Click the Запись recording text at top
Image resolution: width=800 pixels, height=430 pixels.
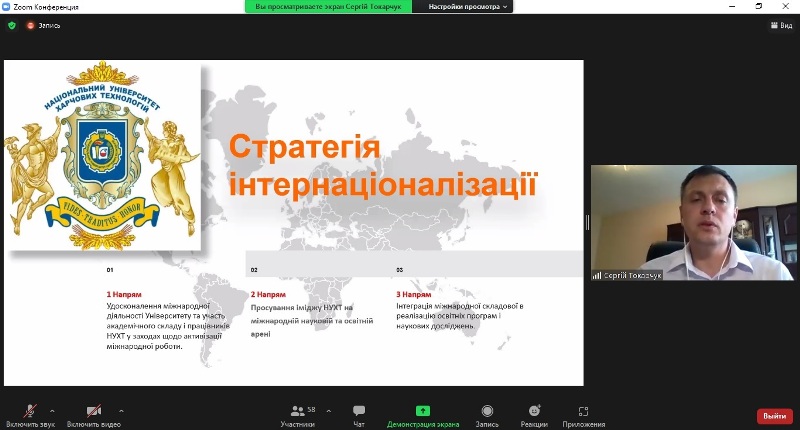tap(49, 26)
